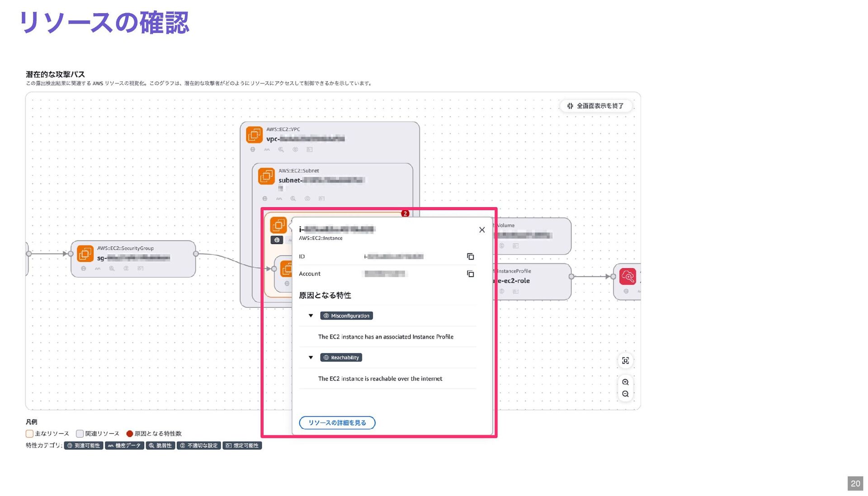Click the EC2 instance node's orange icon
Viewport: 868px width, 496px height.
click(278, 225)
